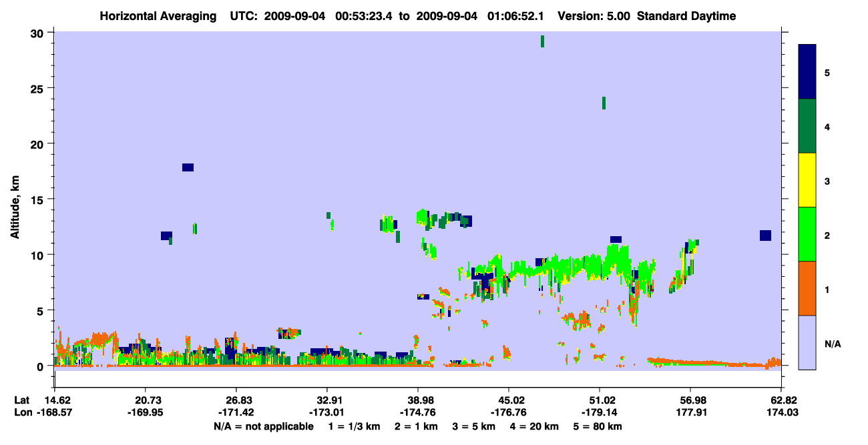Click the dark blue block near 18 km altitude

coord(188,167)
